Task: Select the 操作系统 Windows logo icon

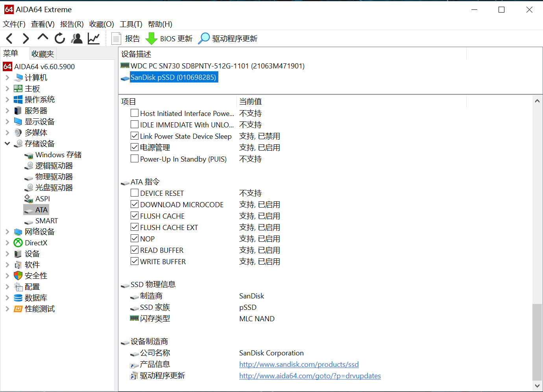Action: point(18,99)
